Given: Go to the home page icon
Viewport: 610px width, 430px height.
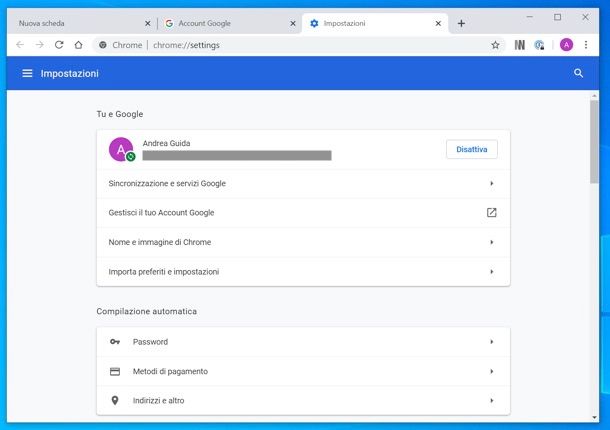Looking at the screenshot, I should tap(78, 45).
